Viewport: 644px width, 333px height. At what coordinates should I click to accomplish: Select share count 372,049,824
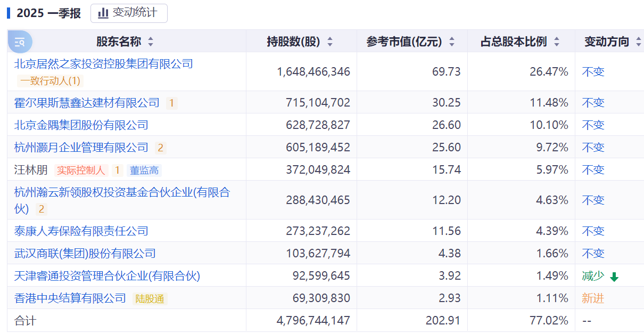(x=318, y=170)
